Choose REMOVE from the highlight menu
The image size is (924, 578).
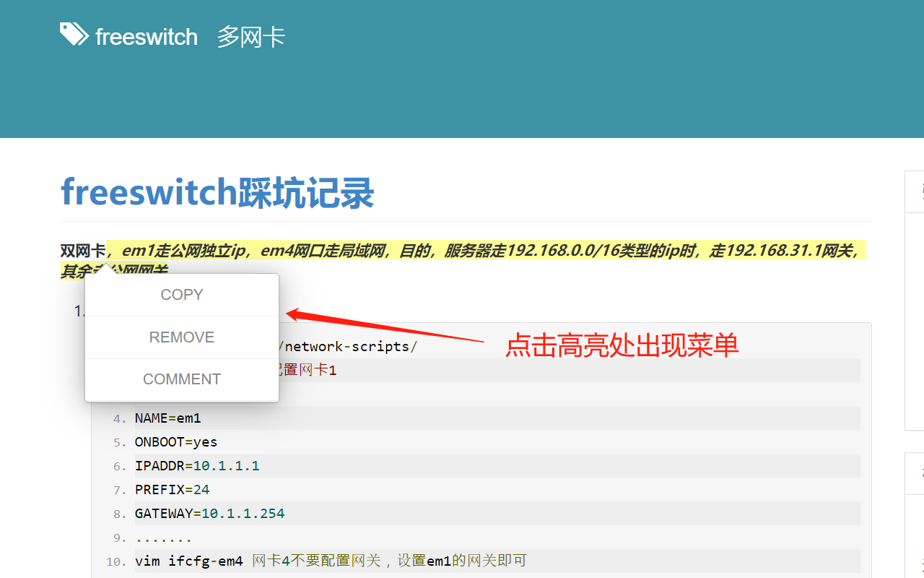182,337
